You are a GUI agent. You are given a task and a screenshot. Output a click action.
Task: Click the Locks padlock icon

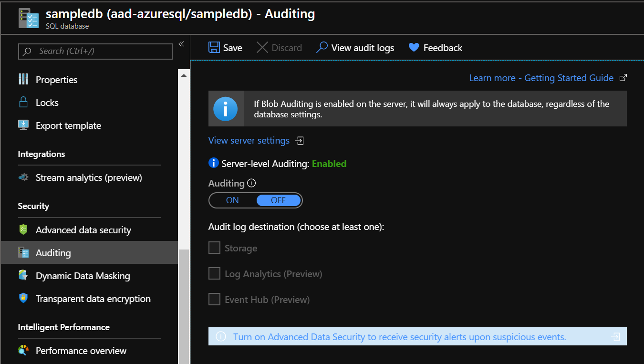click(23, 102)
